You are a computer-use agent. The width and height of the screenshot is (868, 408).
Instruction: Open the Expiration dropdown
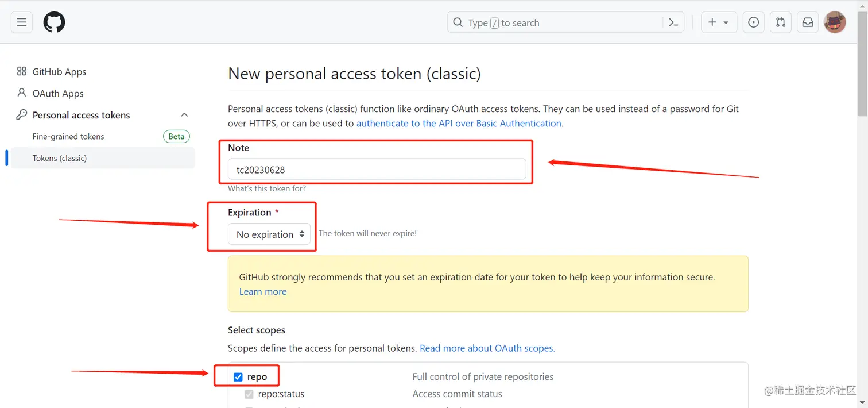click(x=269, y=234)
